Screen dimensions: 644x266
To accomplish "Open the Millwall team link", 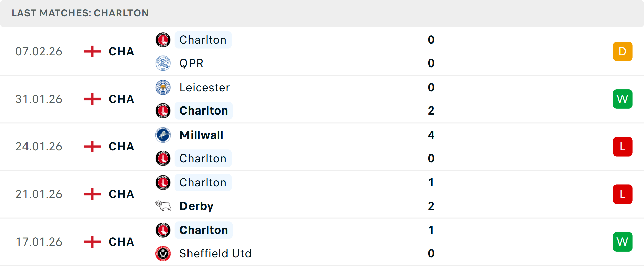I will coord(201,135).
